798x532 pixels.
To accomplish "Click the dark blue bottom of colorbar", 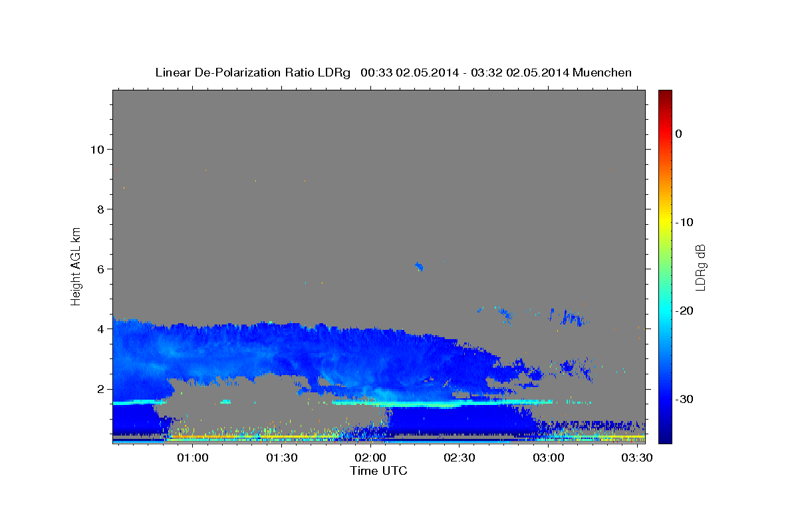I will tap(665, 437).
